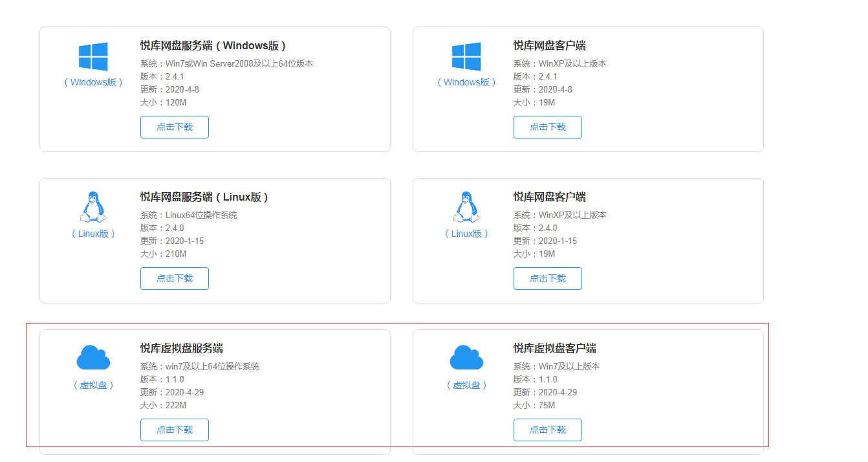Image resolution: width=868 pixels, height=462 pixels.
Task: Click title 悦库网盘服务端（Windows版）
Action: [x=214, y=45]
